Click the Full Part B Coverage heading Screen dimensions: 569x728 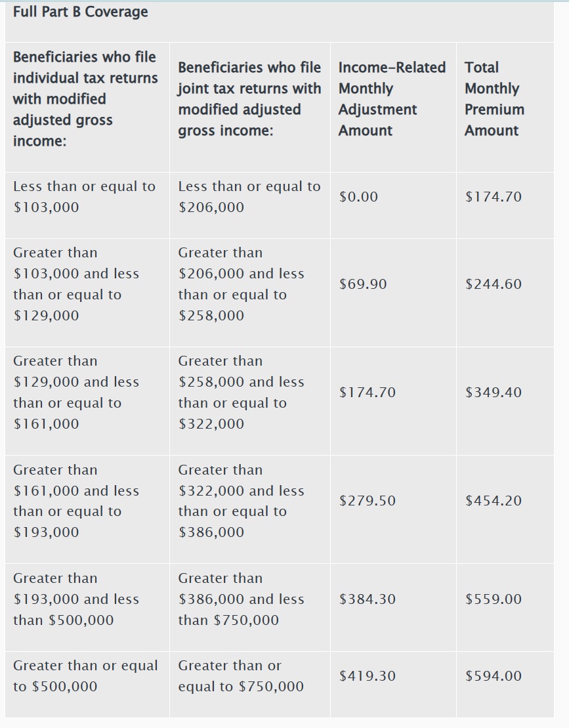pos(81,12)
